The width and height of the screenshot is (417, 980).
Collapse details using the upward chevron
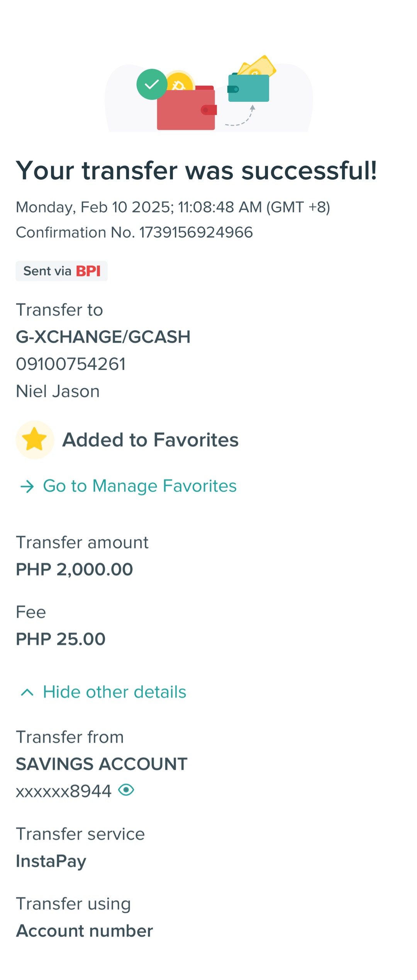[x=27, y=692]
